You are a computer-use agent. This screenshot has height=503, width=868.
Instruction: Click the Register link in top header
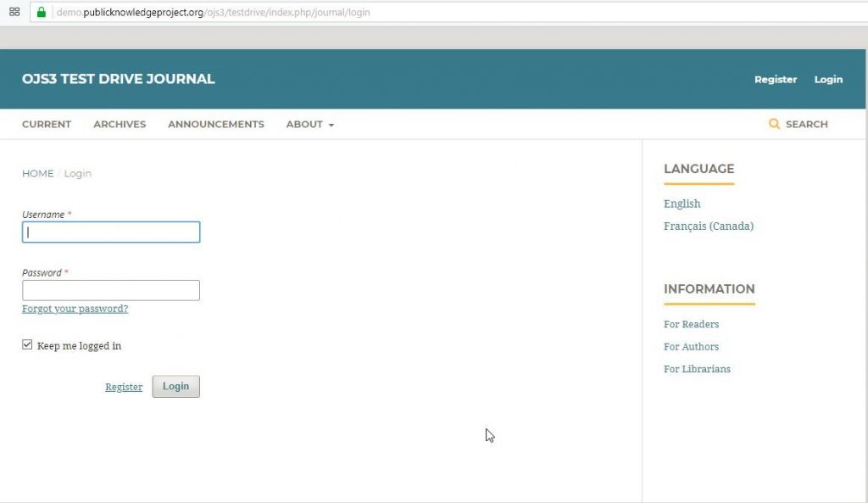click(x=775, y=79)
